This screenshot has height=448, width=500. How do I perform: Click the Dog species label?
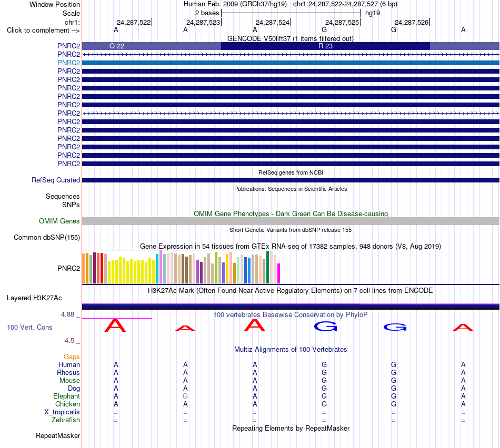(74, 388)
